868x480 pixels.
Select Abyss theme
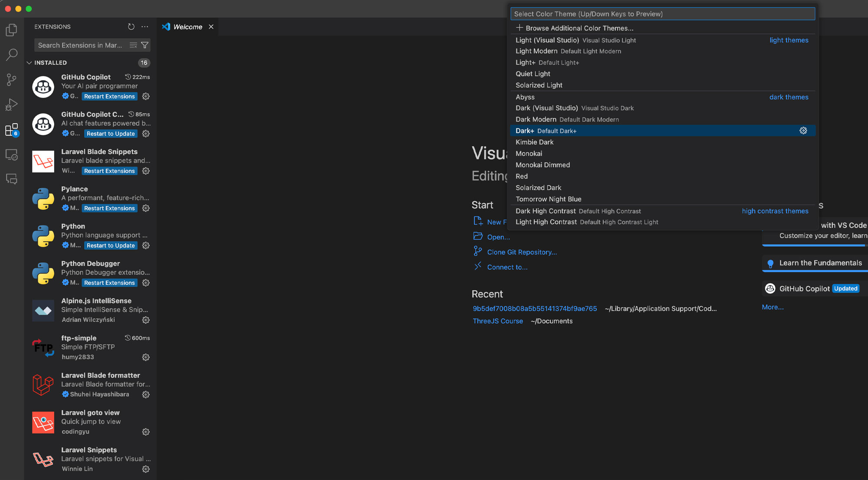coord(663,97)
